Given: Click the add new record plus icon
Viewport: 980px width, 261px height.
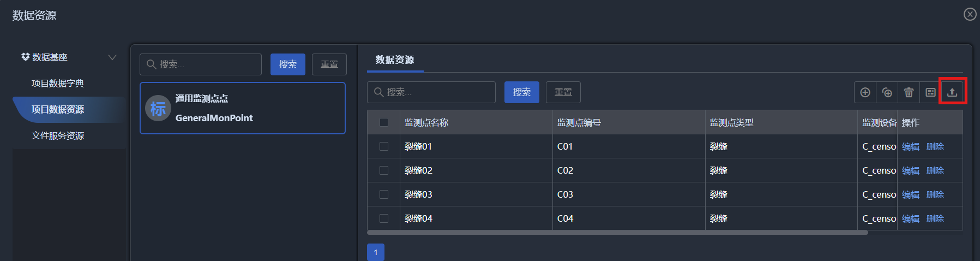Looking at the screenshot, I should click(865, 92).
